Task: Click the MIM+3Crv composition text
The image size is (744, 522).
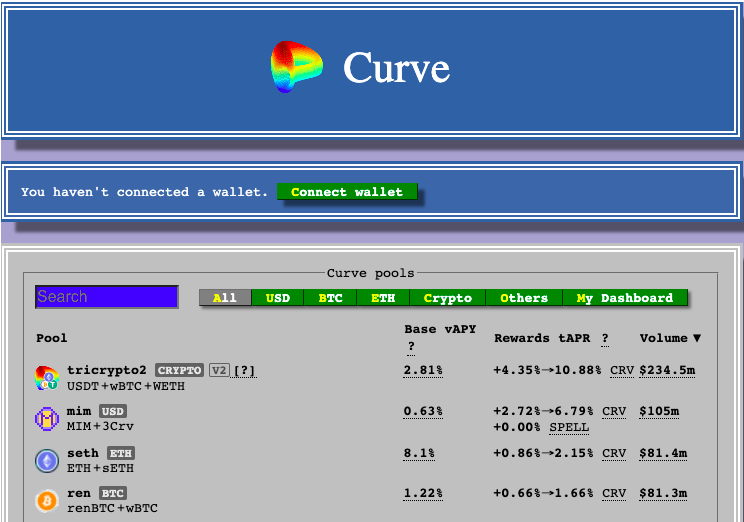Action: [x=100, y=426]
